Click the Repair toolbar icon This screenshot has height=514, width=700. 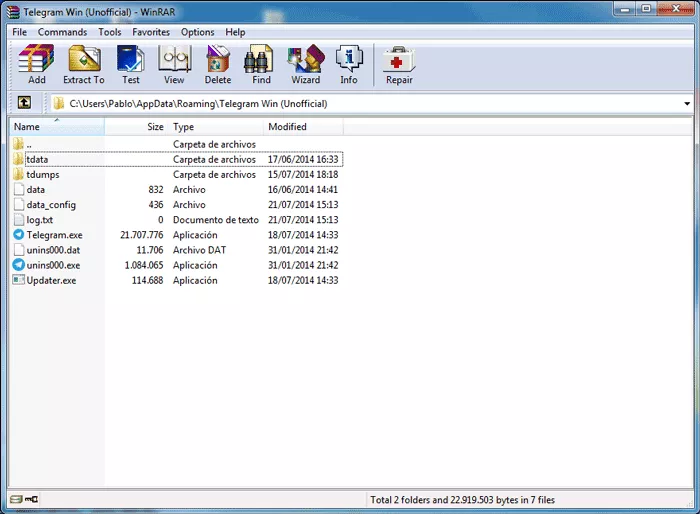[x=399, y=64]
